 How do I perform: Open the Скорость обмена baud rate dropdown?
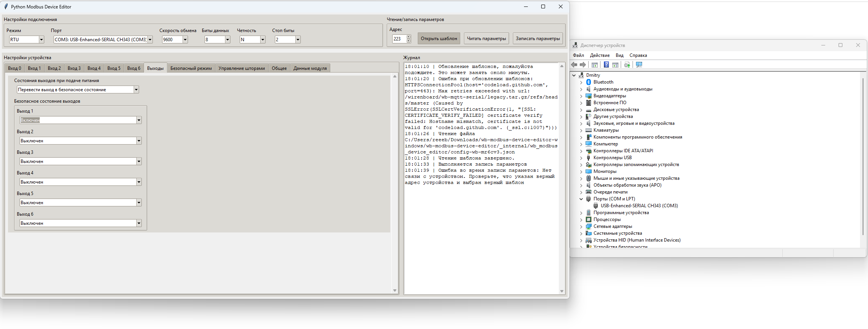[x=185, y=40]
